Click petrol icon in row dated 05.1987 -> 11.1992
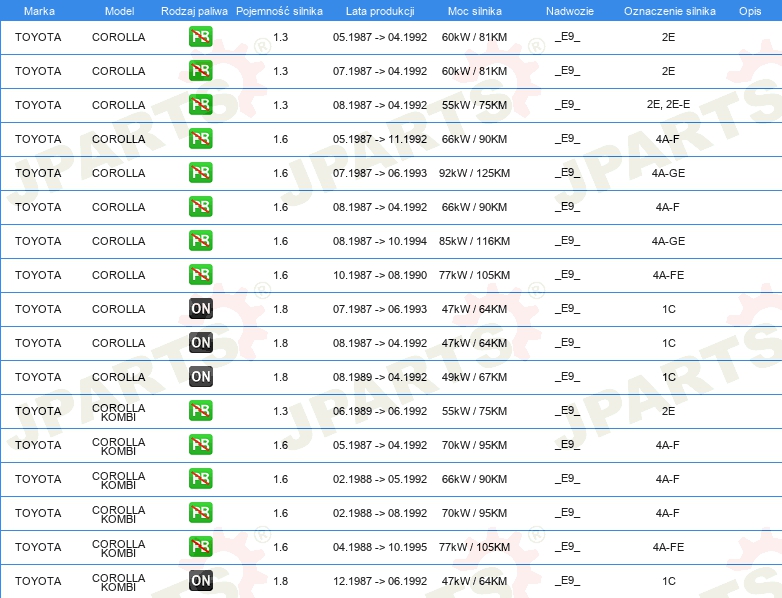The width and height of the screenshot is (782, 598). pyautogui.click(x=200, y=139)
